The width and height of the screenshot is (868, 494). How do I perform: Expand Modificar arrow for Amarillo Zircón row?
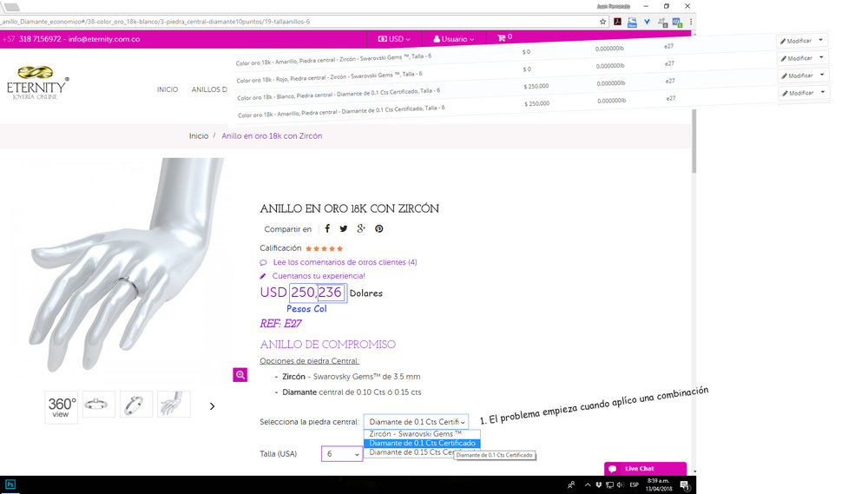pos(821,40)
